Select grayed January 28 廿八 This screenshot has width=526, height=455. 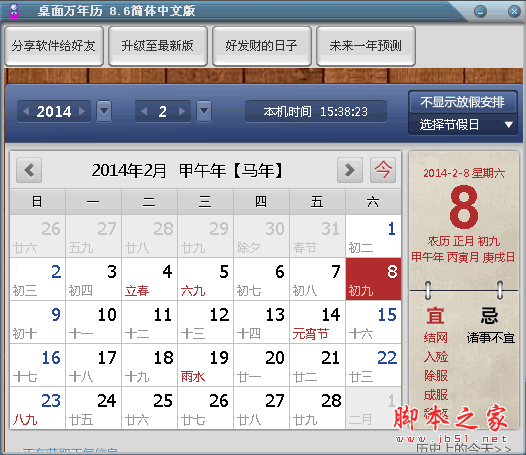pos(150,236)
